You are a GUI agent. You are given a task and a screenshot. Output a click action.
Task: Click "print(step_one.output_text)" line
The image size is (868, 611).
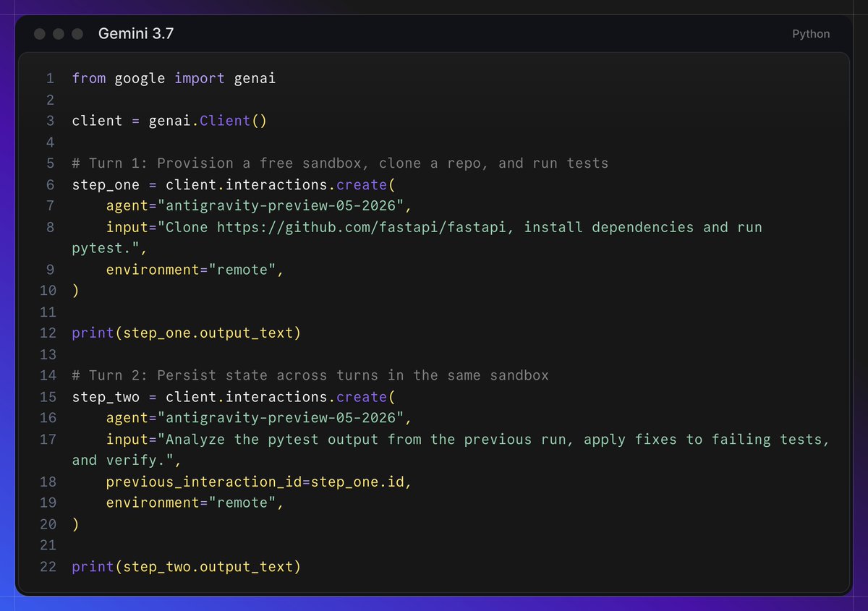click(186, 333)
